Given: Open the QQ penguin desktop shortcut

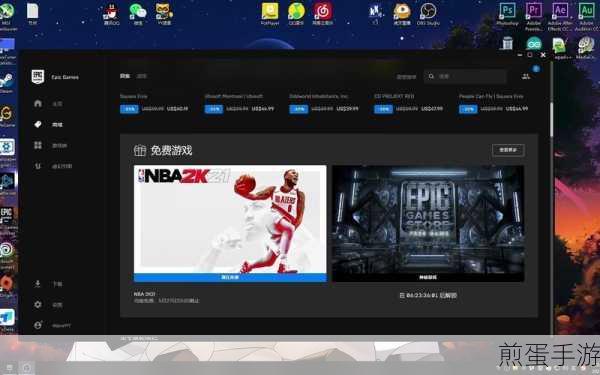Looking at the screenshot, I should [x=111, y=13].
